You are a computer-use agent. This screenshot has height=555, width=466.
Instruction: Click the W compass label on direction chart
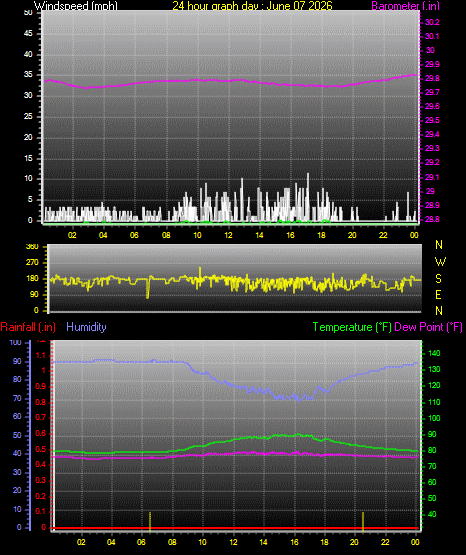coord(440,262)
